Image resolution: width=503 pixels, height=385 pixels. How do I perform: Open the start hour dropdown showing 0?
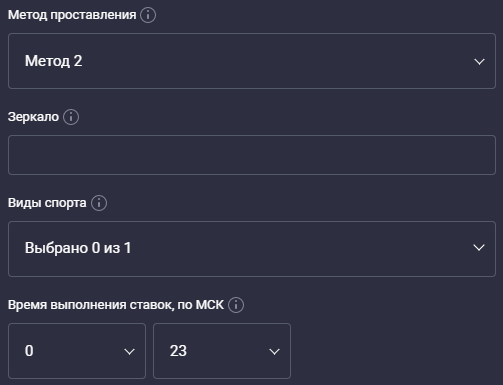[x=77, y=351]
